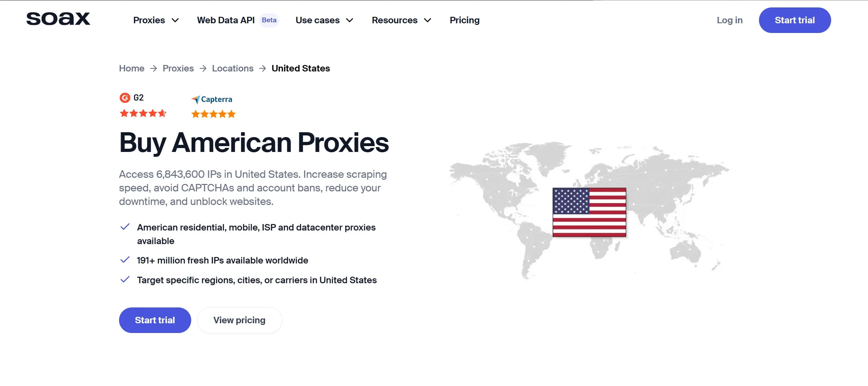Viewport: 868px width, 386px height.
Task: Click the G2 logo badge
Action: [x=132, y=98]
